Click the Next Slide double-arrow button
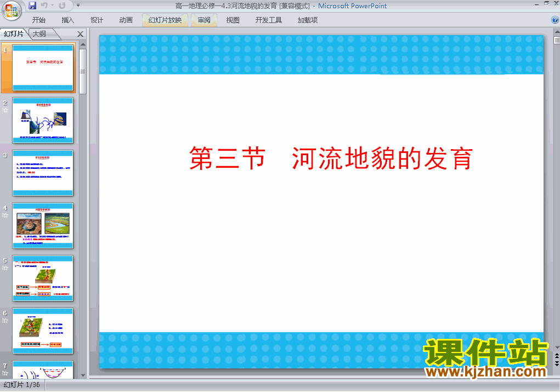This screenshot has height=392, width=560. [x=557, y=363]
